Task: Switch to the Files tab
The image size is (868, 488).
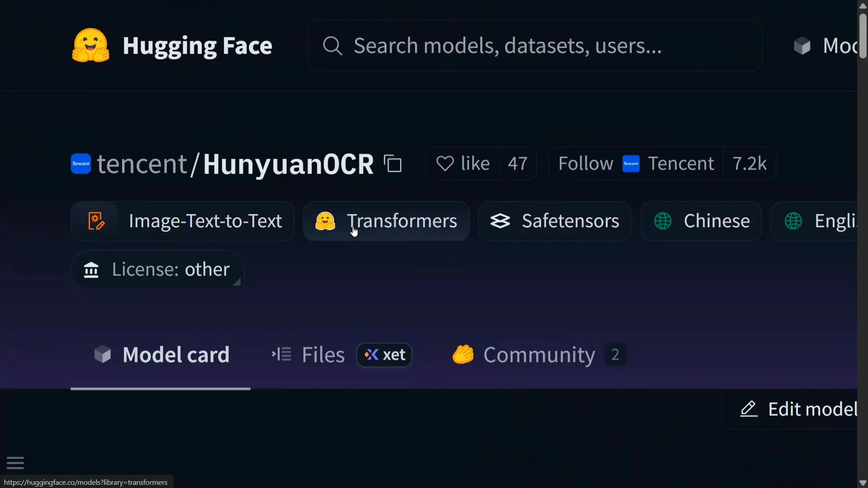Action: click(322, 355)
